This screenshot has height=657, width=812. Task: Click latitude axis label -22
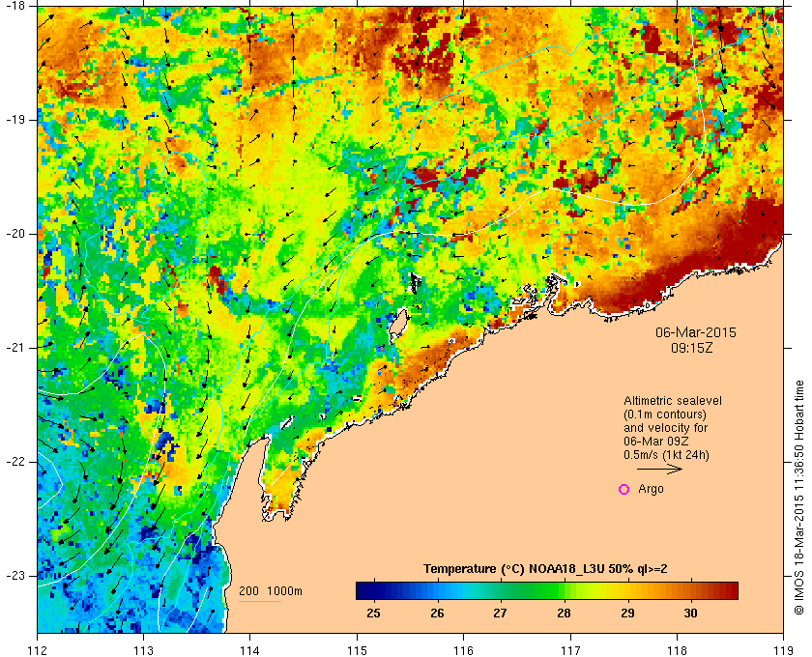14,462
